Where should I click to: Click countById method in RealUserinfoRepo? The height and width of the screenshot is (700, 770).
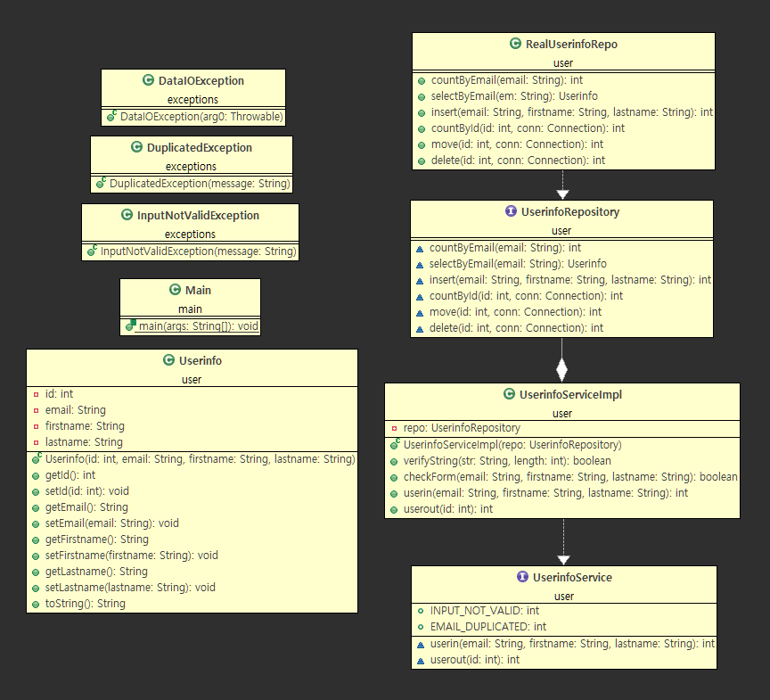(x=528, y=128)
